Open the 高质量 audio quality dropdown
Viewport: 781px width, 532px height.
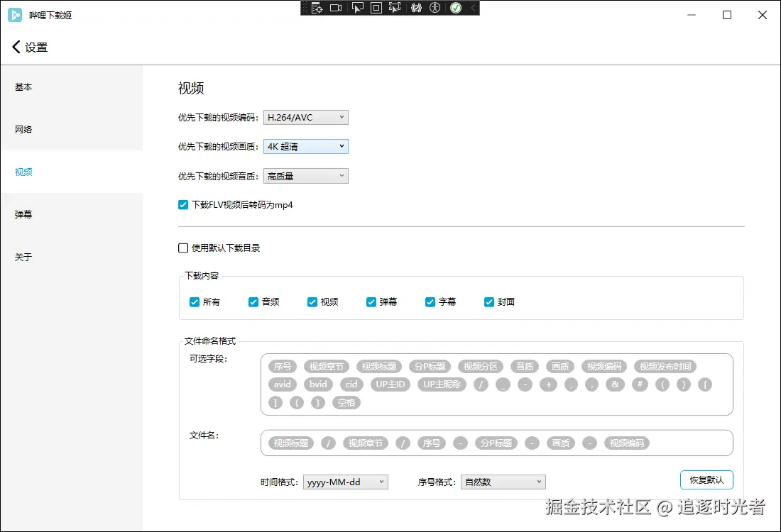point(306,176)
